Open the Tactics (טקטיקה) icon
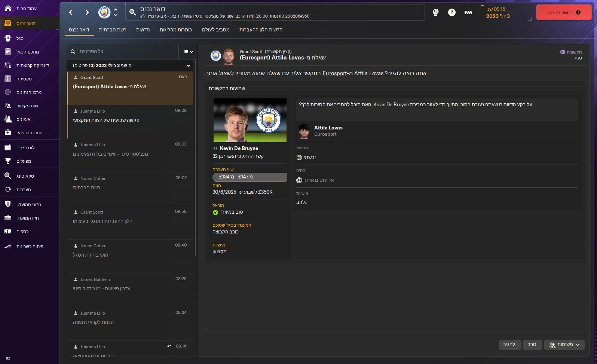The width and height of the screenshot is (597, 364). point(8,79)
